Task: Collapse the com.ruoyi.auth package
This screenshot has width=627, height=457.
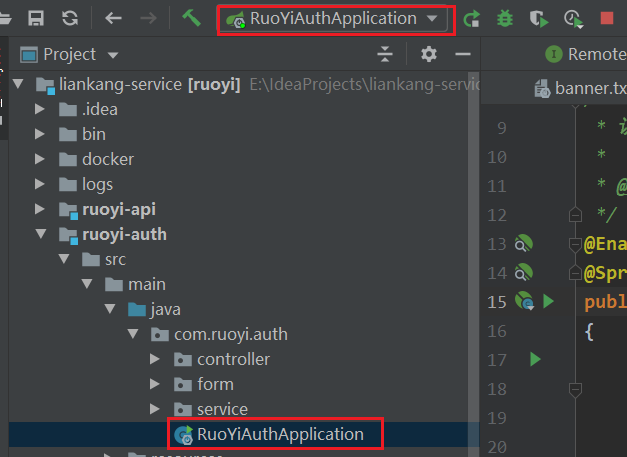Action: point(133,334)
